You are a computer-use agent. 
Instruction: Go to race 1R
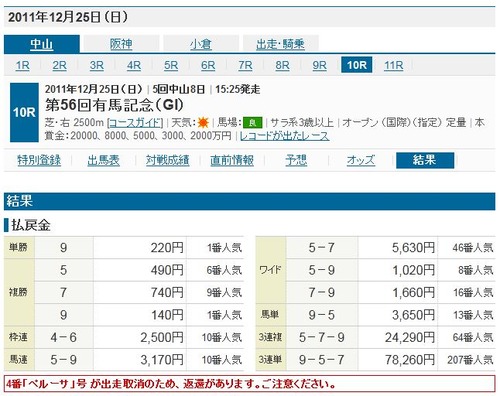click(x=22, y=65)
